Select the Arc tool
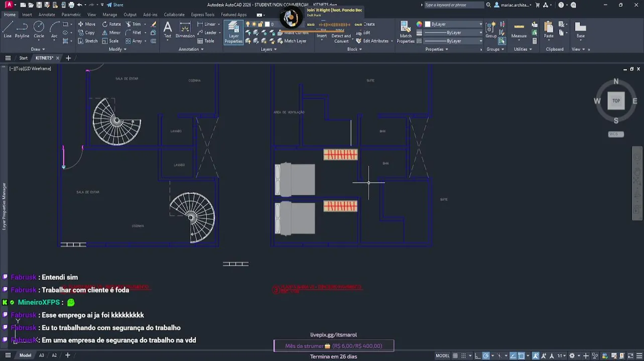The image size is (644, 361). click(54, 30)
